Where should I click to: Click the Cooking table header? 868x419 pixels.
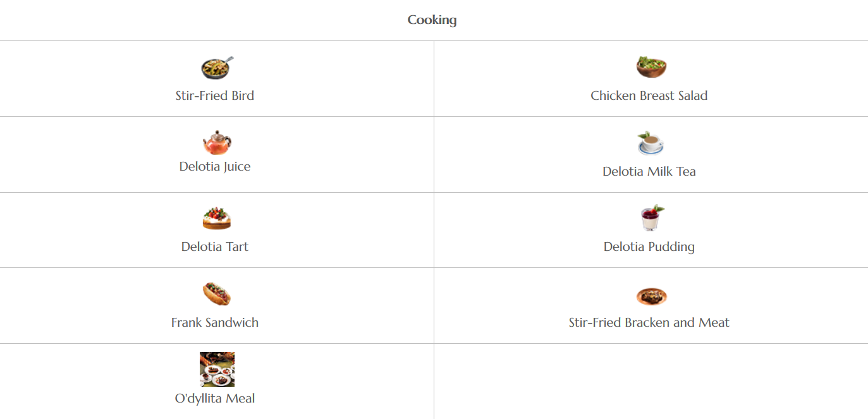432,20
